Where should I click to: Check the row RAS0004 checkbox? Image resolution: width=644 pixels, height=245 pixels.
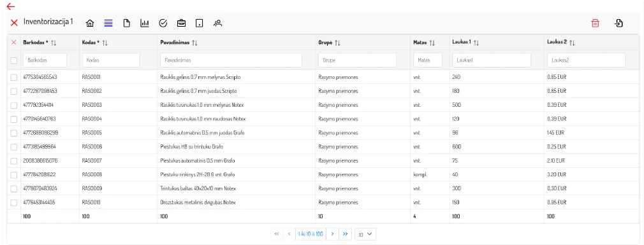coord(14,119)
